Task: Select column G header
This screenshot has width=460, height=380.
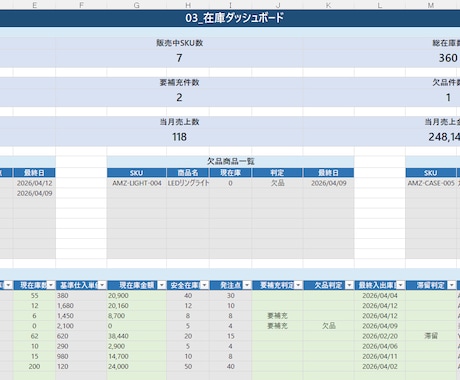Action: pos(137,5)
